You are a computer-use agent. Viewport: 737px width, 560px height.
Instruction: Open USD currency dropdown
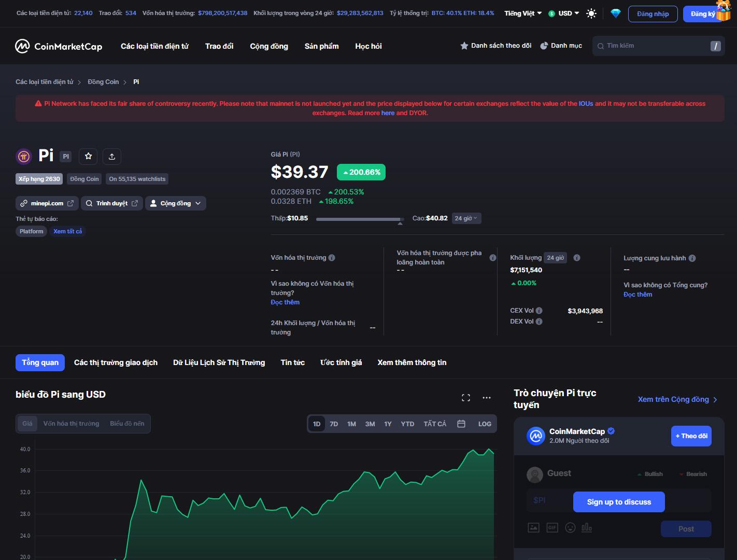click(x=564, y=13)
